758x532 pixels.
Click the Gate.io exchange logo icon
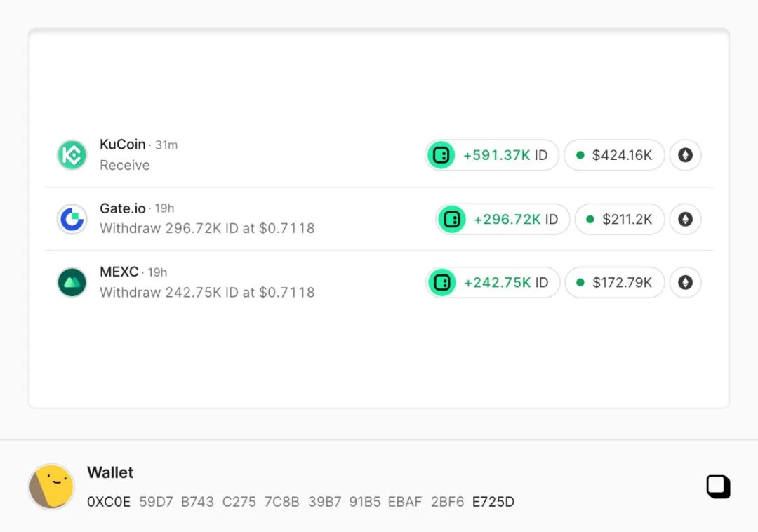pyautogui.click(x=72, y=219)
